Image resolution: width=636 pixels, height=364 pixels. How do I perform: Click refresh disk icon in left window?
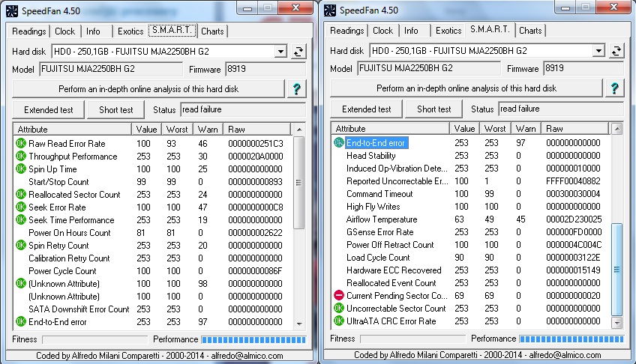[298, 52]
